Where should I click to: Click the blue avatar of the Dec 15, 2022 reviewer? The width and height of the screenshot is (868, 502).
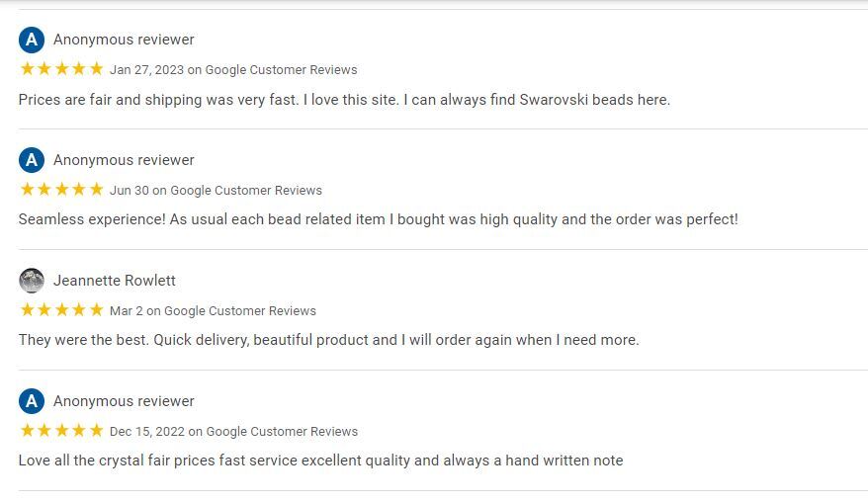[x=32, y=401]
